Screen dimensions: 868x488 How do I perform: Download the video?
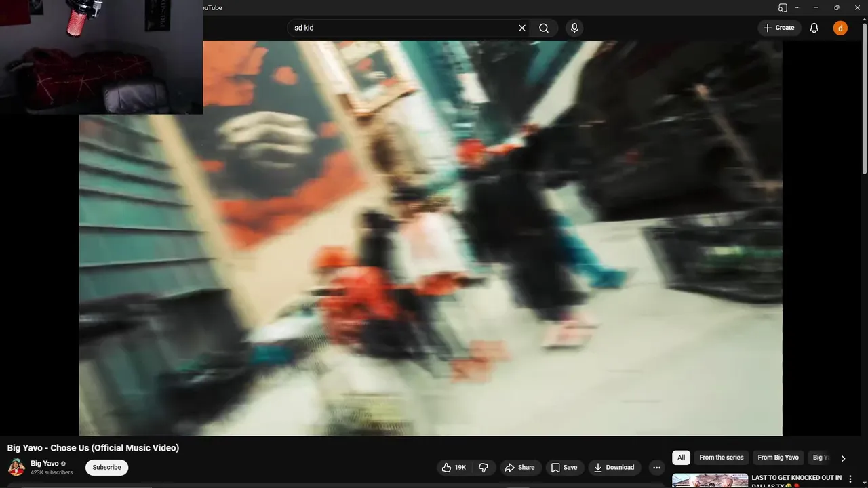tap(614, 467)
